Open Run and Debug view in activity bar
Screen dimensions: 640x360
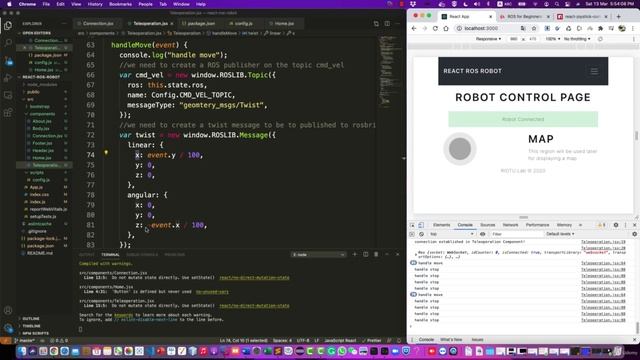coord(8,78)
